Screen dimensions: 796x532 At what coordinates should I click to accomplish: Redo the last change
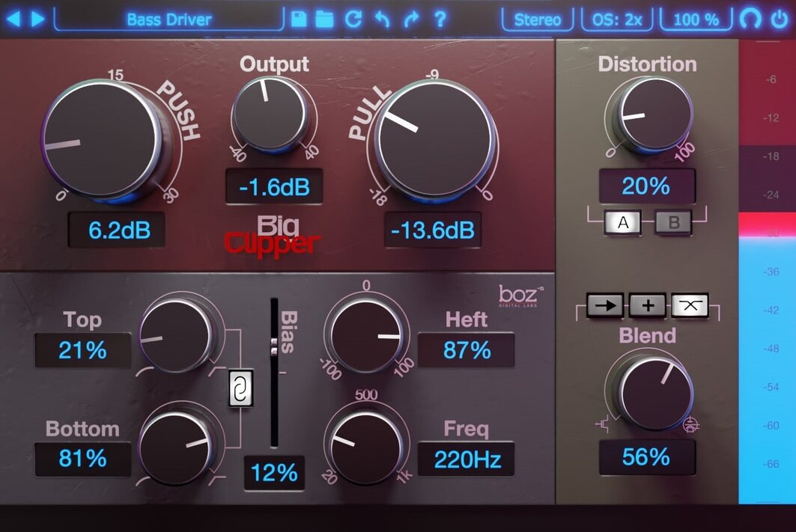click(x=411, y=19)
